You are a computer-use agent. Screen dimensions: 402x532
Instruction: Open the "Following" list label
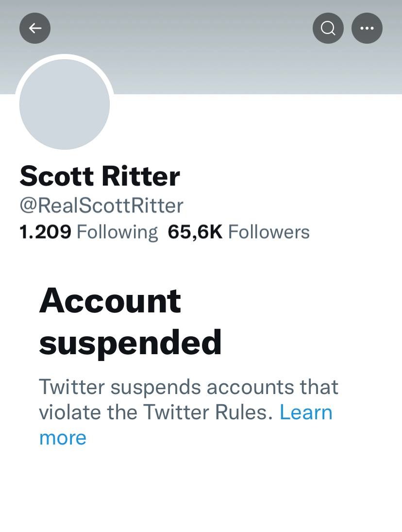pyautogui.click(x=117, y=232)
